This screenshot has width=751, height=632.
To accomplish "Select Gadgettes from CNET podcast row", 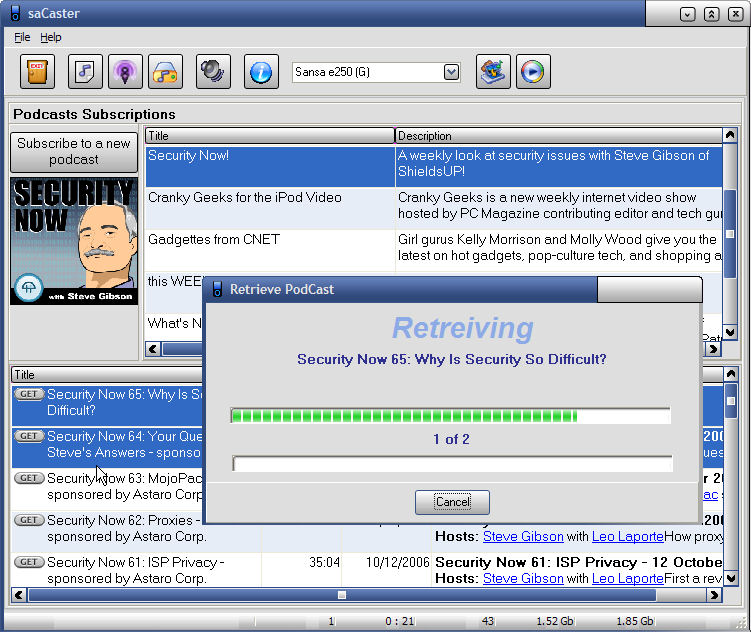I will (x=434, y=250).
